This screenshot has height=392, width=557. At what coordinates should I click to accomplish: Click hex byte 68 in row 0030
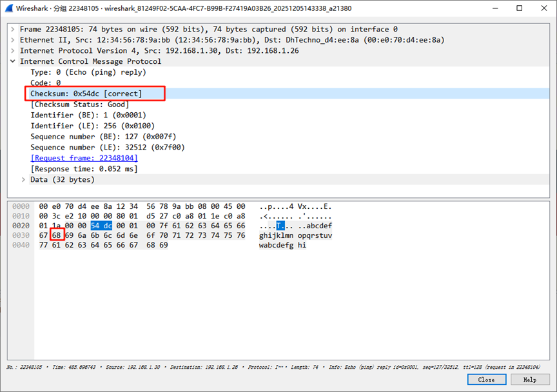click(57, 235)
